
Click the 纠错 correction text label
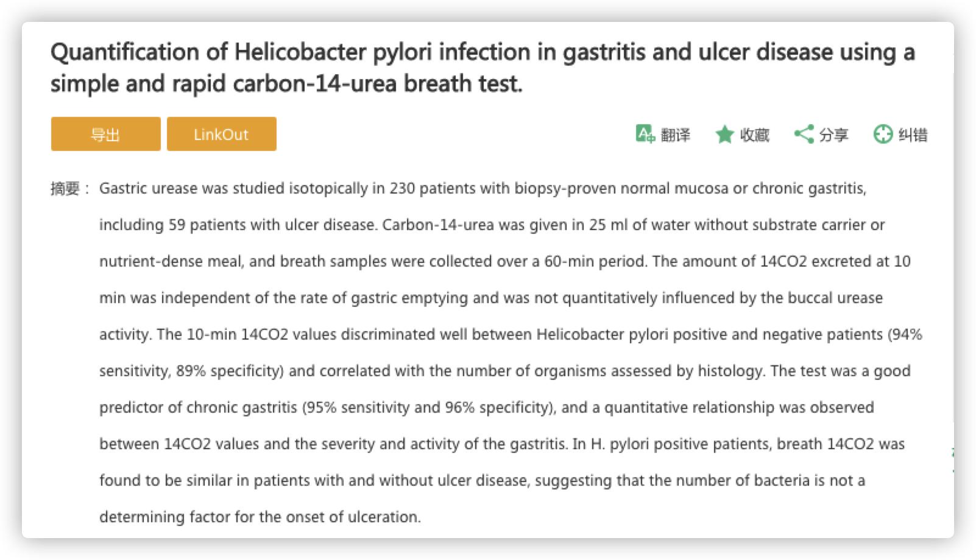click(913, 135)
